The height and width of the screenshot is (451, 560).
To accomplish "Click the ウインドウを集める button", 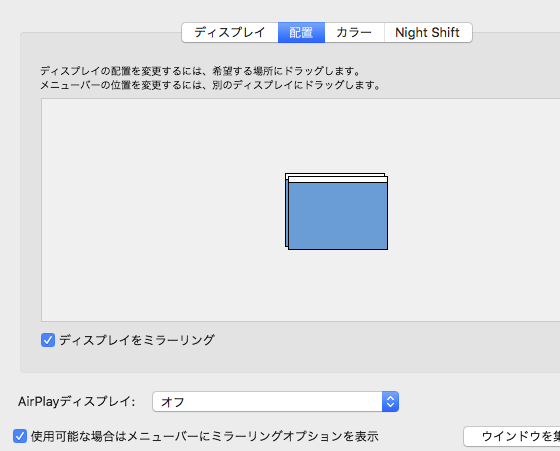I will tap(512, 436).
